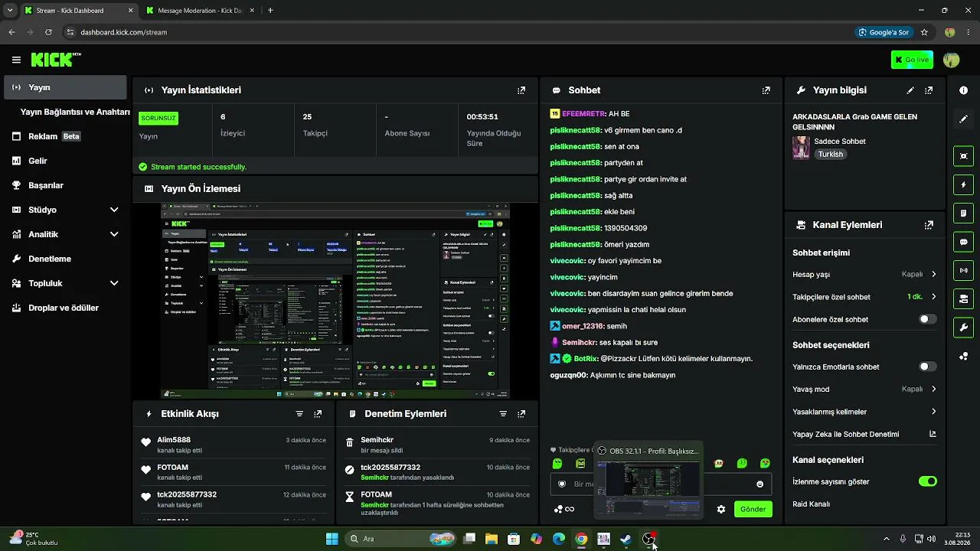Toggle stream statistics signal widget in rail
This screenshot has width=980, height=551.
[963, 270]
